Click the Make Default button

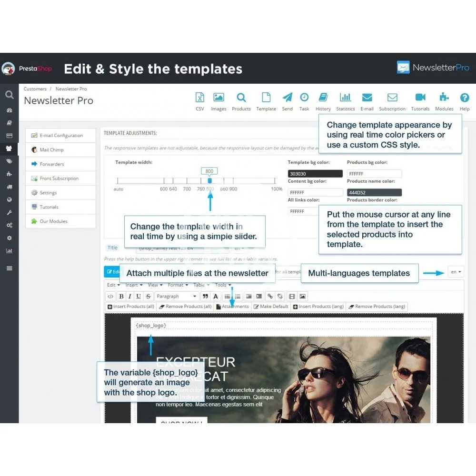point(270,307)
